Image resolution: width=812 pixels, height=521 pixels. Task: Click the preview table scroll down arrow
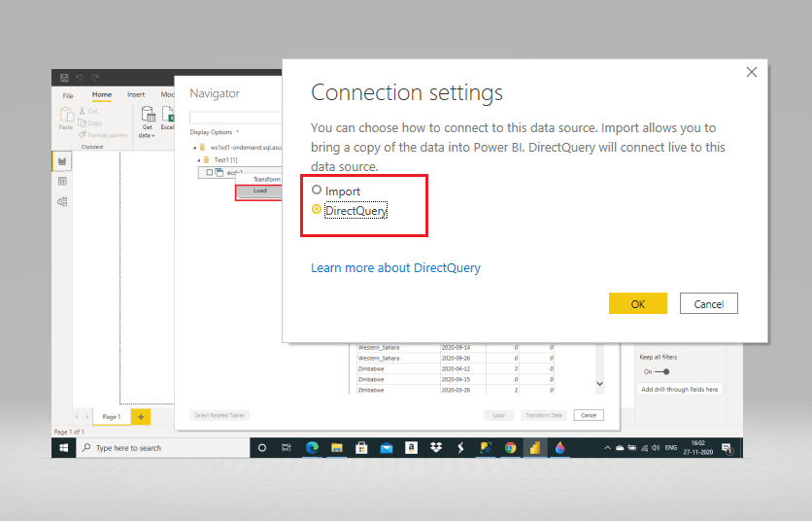(x=599, y=384)
